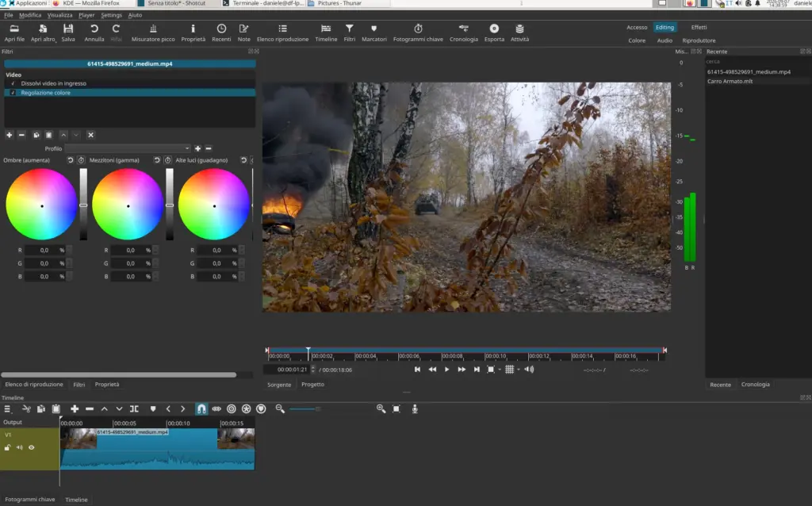Open the Note toolbar icon
The image size is (812, 506).
(243, 32)
